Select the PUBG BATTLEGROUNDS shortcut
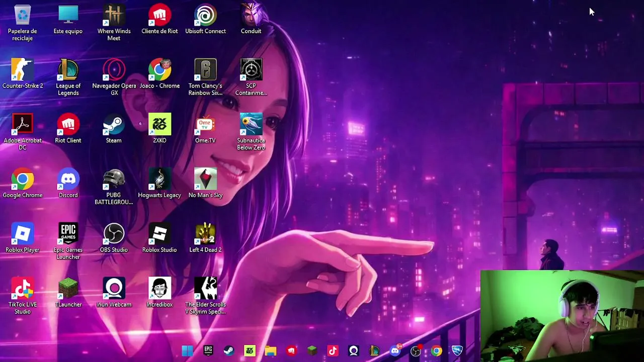The height and width of the screenshot is (362, 644). (x=114, y=187)
